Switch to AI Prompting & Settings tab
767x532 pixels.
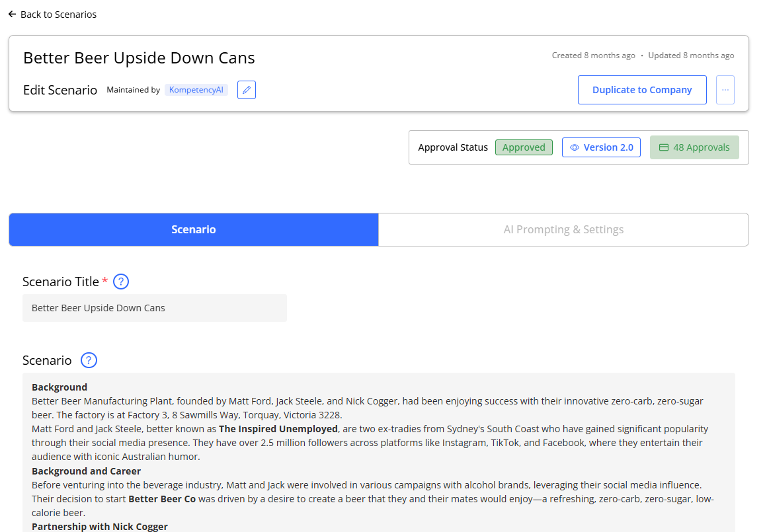coord(563,229)
